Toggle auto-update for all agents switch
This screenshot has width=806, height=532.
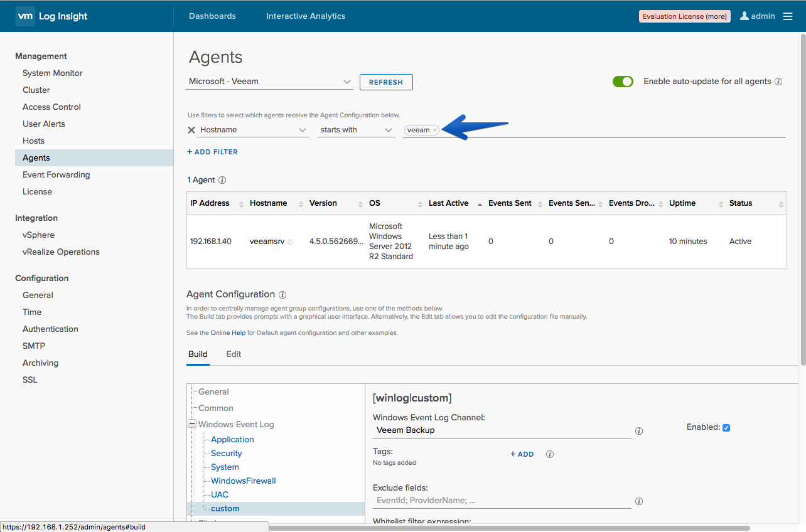(623, 82)
